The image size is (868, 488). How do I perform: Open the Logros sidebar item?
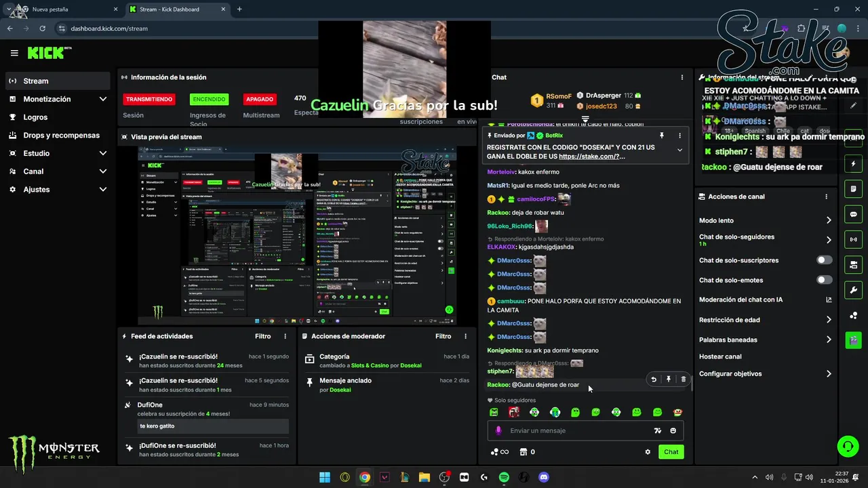tap(58, 117)
